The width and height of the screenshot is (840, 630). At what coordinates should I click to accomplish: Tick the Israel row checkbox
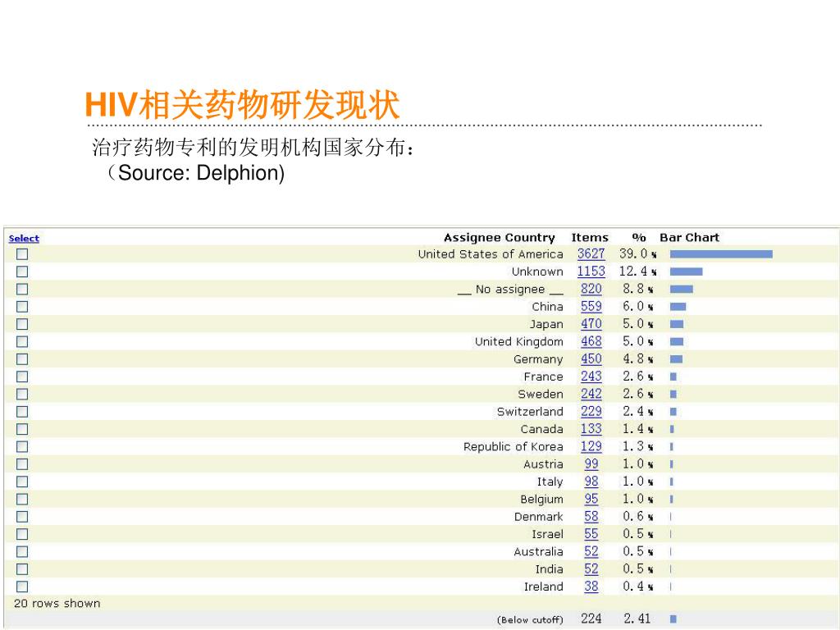tap(22, 534)
